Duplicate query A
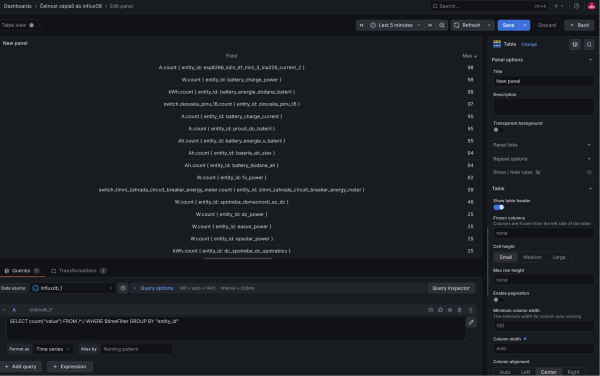600x376 pixels. coord(440,310)
